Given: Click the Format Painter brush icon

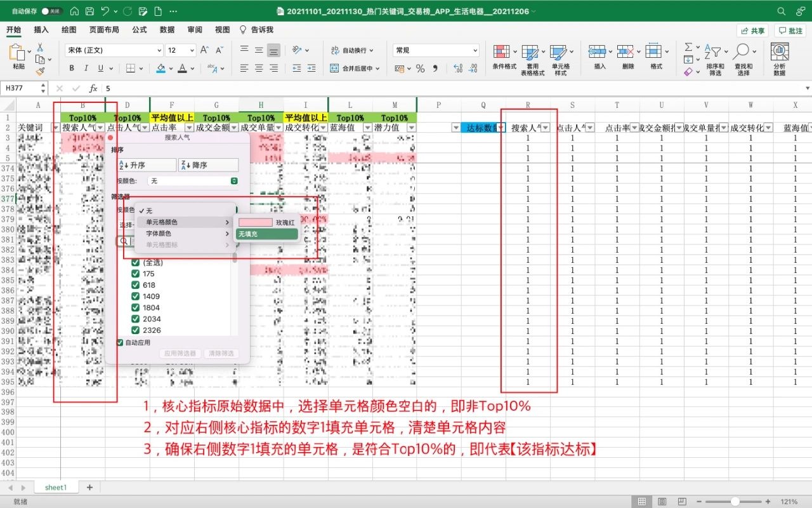Looking at the screenshot, I should pyautogui.click(x=40, y=72).
